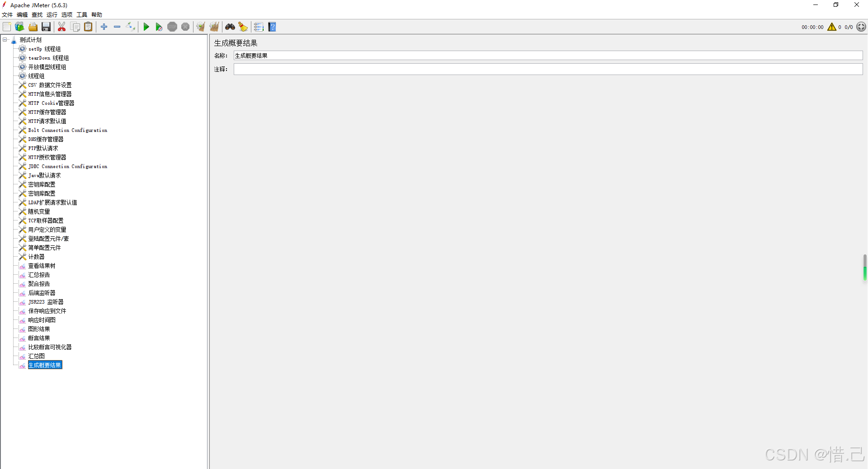Click the Clear results broom icon
Screen dimensions: 868x469
(x=201, y=27)
